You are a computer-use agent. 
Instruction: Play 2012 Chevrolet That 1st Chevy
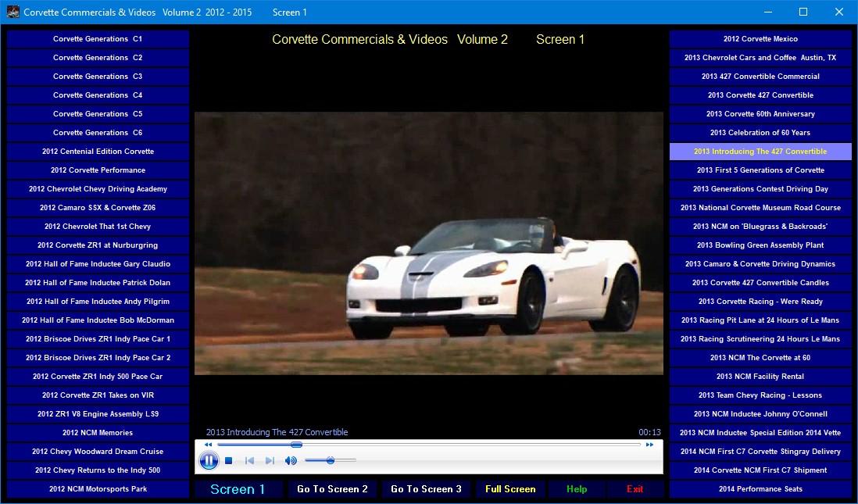[98, 227]
